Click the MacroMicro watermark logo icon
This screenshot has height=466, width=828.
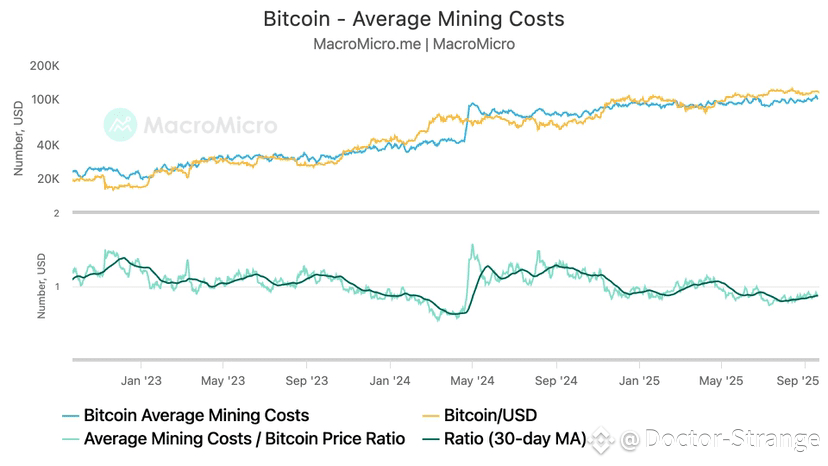120,125
